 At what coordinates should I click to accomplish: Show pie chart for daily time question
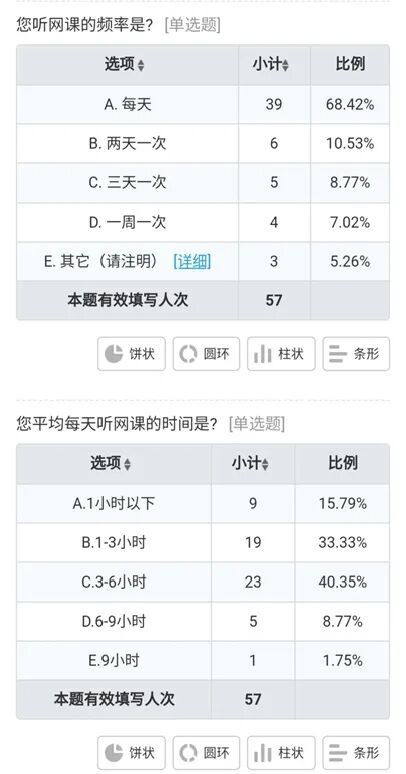pyautogui.click(x=131, y=752)
